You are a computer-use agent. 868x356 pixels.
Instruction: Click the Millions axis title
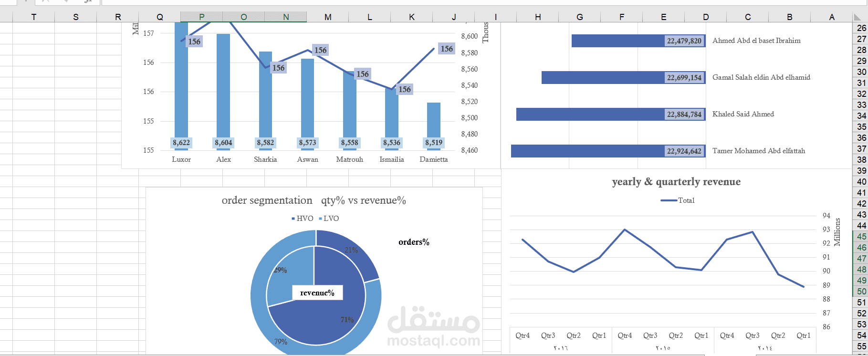point(837,232)
